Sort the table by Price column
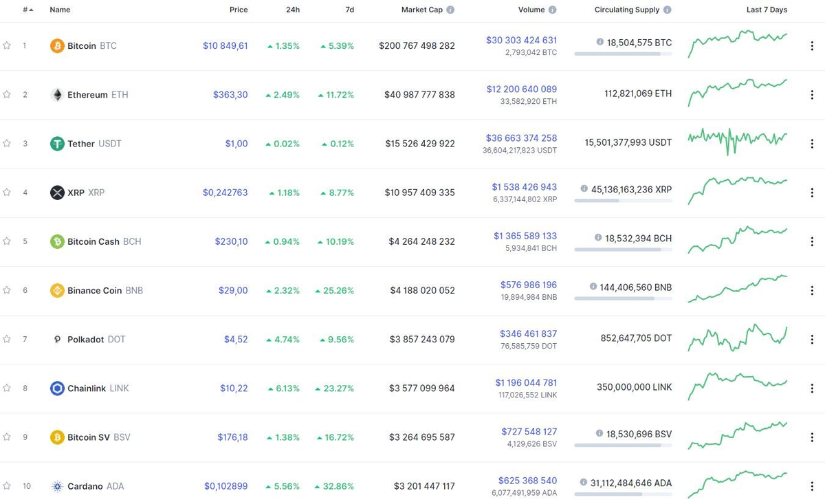This screenshot has width=825, height=504. point(239,10)
